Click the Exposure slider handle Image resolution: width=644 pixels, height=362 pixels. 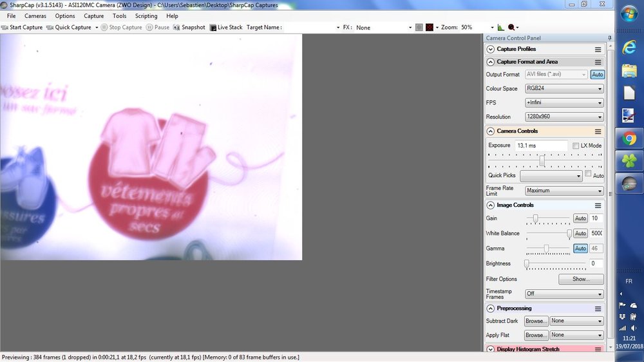click(x=542, y=160)
